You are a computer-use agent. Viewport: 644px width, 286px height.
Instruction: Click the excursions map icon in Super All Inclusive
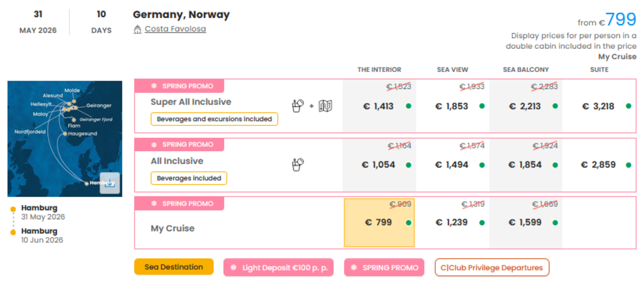click(x=325, y=106)
